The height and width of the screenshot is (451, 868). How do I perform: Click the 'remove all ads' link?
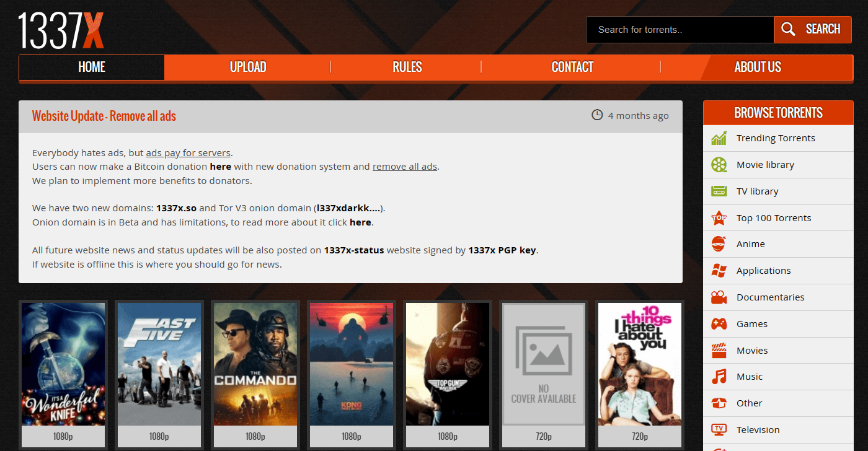click(x=405, y=167)
